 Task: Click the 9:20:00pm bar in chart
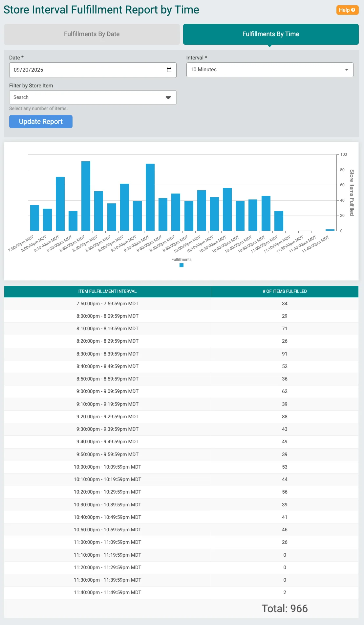pos(150,197)
